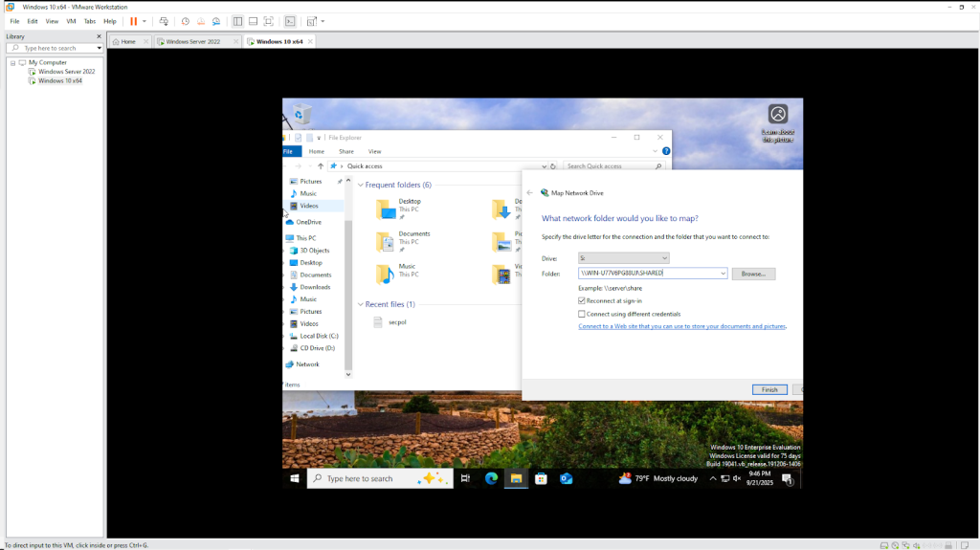The image size is (980, 550).
Task: Open the Drive letter dropdown
Action: [624, 258]
